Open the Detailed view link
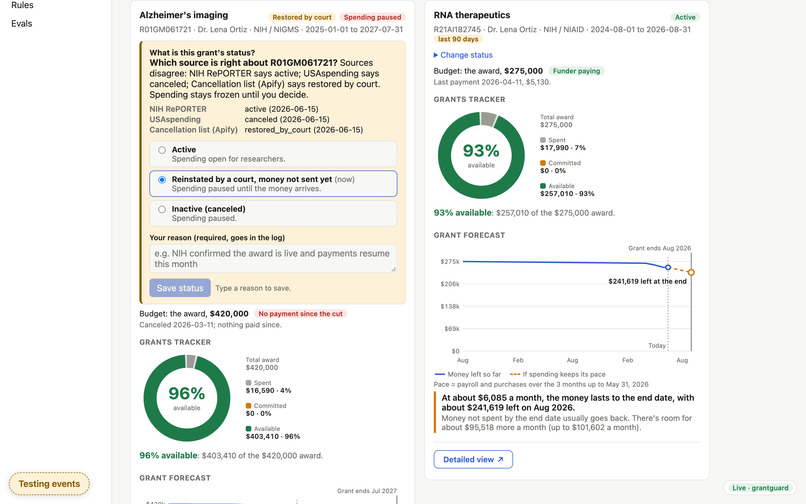This screenshot has width=806, height=504. (x=473, y=459)
